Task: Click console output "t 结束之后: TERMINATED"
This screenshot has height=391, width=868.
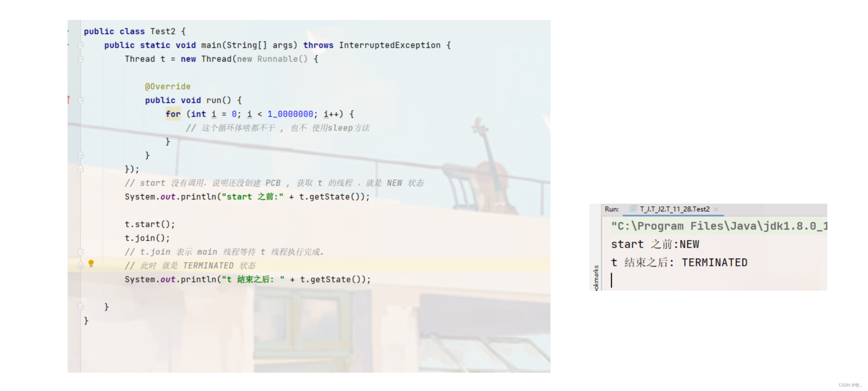Action: point(679,263)
